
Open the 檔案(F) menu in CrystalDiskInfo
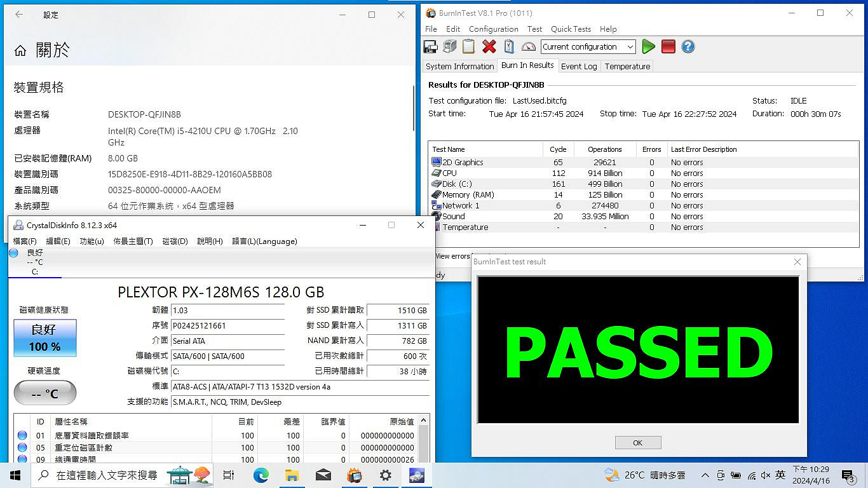[x=25, y=241]
